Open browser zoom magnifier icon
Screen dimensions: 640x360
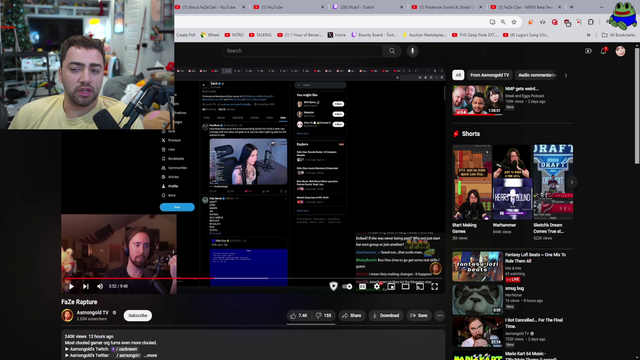503,22
